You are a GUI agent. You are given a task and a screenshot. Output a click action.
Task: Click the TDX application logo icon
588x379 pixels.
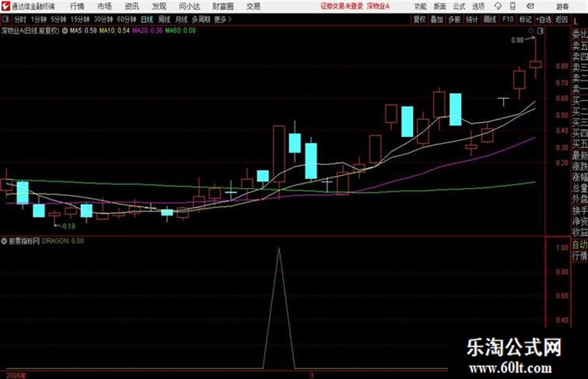tap(5, 6)
